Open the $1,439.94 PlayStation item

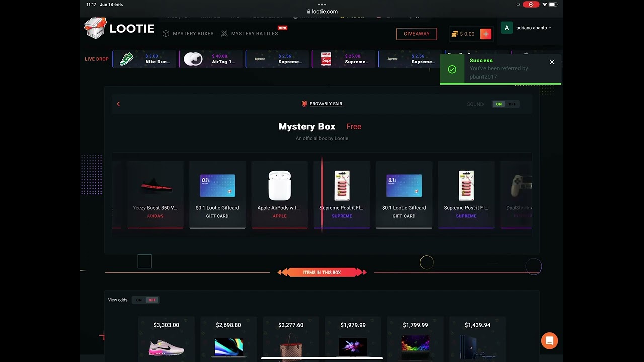477,339
